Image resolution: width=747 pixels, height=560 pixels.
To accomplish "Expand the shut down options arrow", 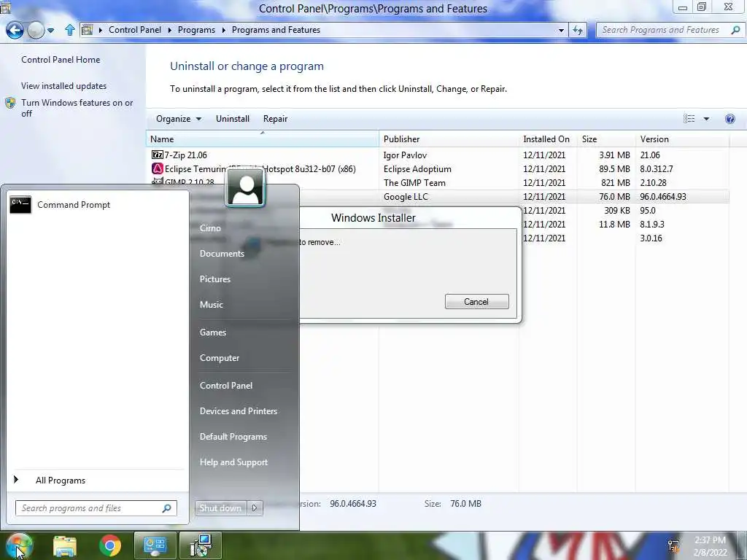I will (255, 508).
